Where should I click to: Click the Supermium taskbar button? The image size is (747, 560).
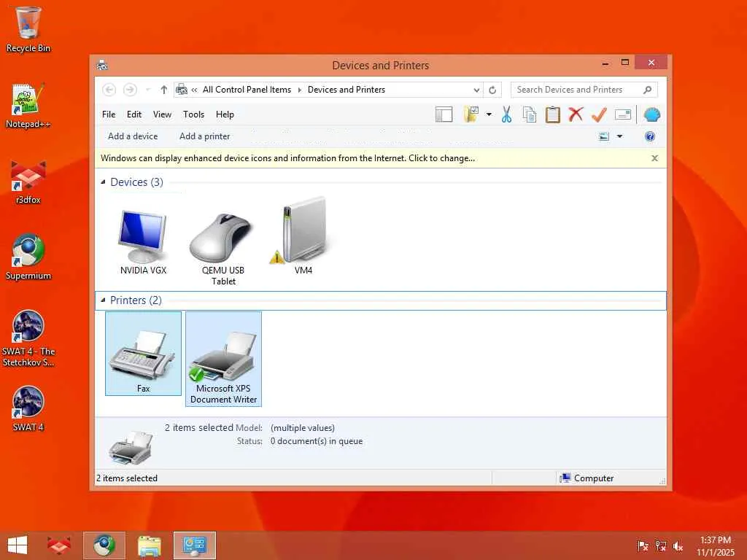(x=104, y=545)
